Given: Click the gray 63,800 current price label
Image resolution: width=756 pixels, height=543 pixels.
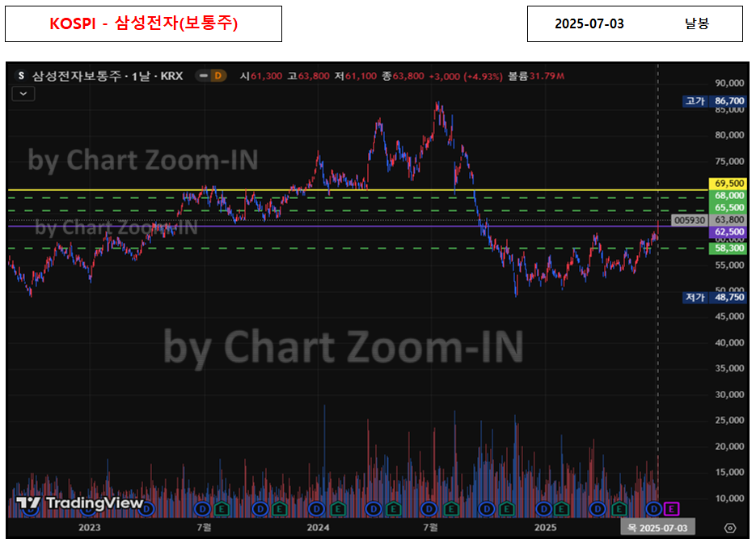Looking at the screenshot, I should point(728,219).
